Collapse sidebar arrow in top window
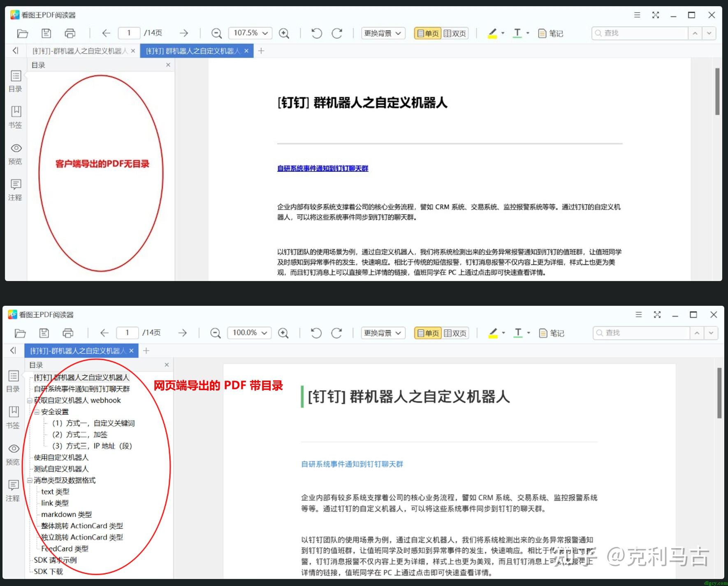Screen dimensions: 728x586 [x=15, y=51]
